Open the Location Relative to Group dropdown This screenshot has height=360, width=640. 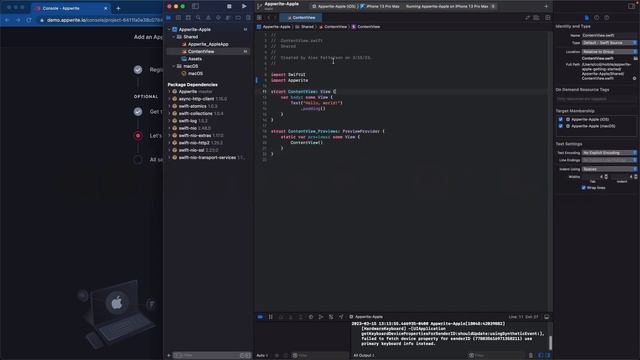[609, 52]
